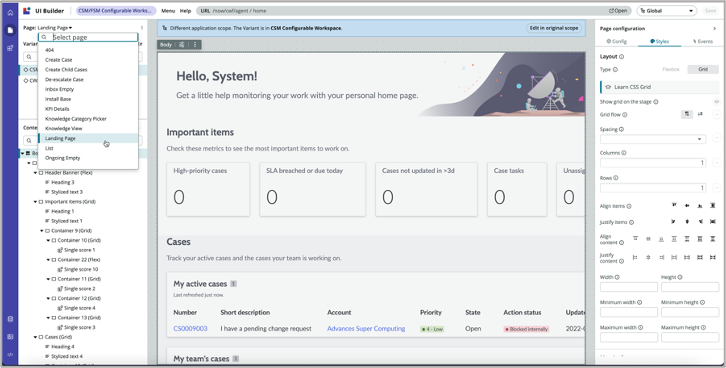Image resolution: width=726 pixels, height=368 pixels.
Task: Open the Body layout icon on stage toolbar
Action: 182,44
